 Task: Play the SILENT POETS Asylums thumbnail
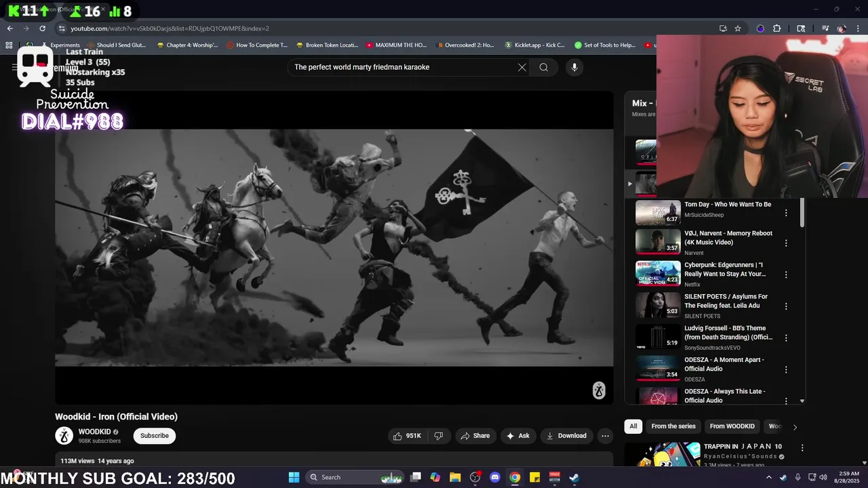(657, 306)
